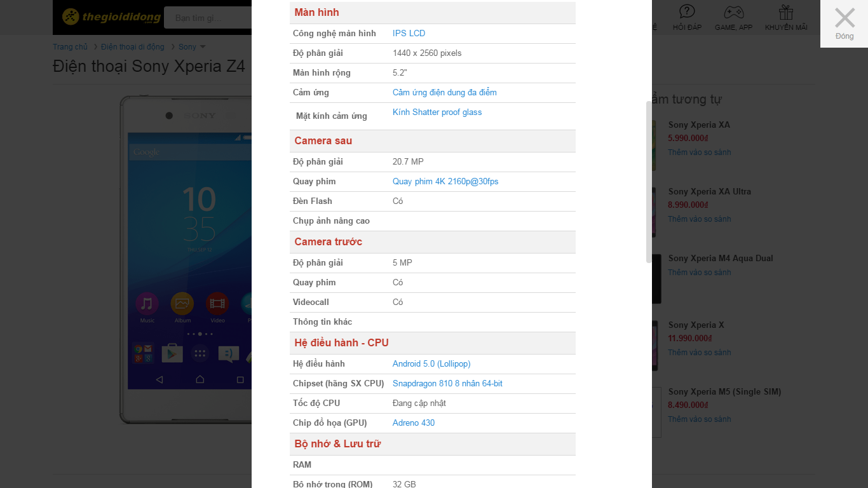Open Hỏi Đáp question icon
Image resolution: width=868 pixels, height=488 pixels.
tap(687, 18)
